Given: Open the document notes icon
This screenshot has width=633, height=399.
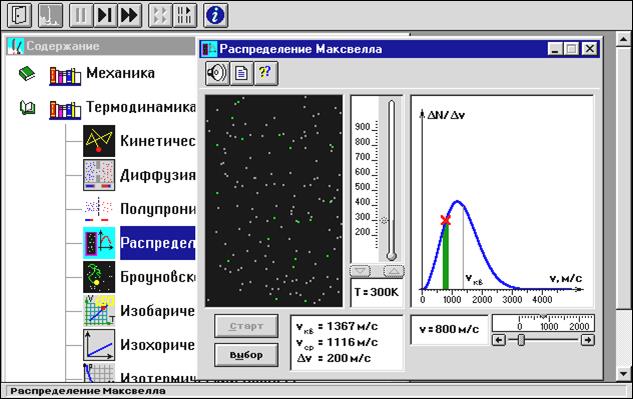Looking at the screenshot, I should (x=241, y=74).
